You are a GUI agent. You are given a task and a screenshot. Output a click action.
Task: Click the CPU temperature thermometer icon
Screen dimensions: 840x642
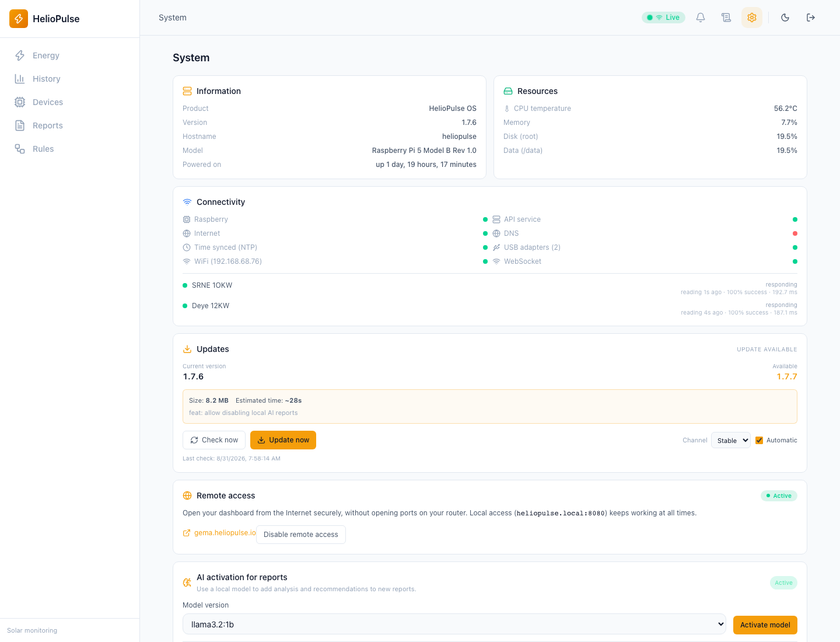pyautogui.click(x=507, y=109)
